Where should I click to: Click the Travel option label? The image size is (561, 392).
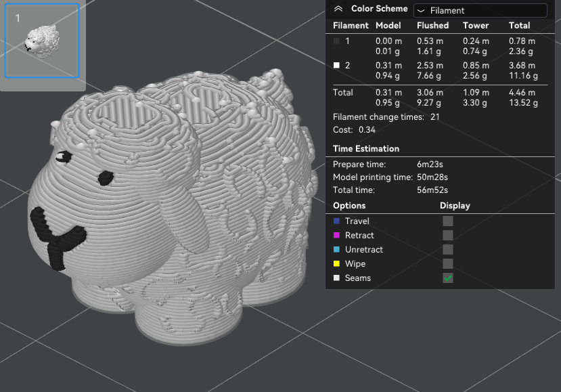click(x=357, y=221)
